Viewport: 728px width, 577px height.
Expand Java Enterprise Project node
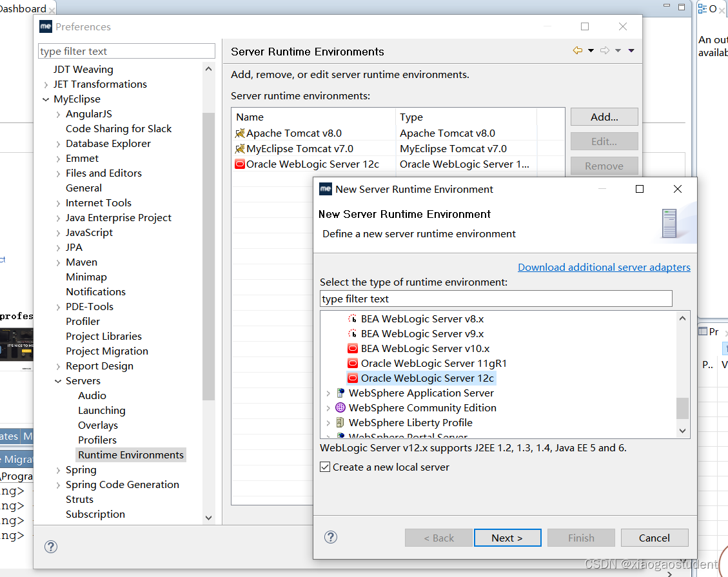(x=58, y=218)
